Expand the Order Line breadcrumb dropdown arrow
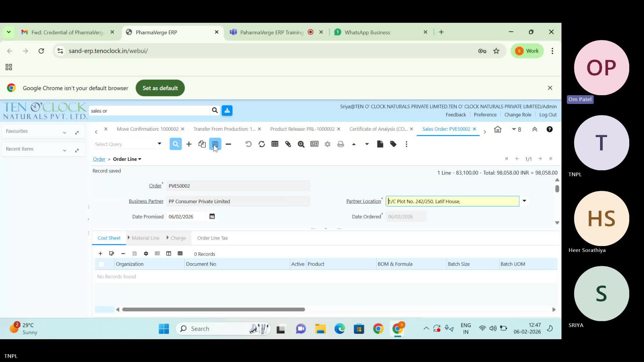Image resolution: width=644 pixels, height=362 pixels. [140, 159]
